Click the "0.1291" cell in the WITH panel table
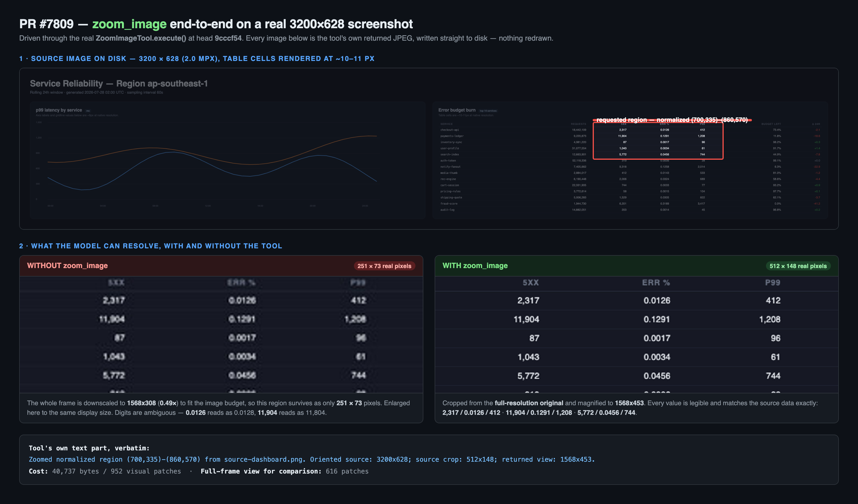This screenshot has width=858, height=504. click(x=657, y=319)
